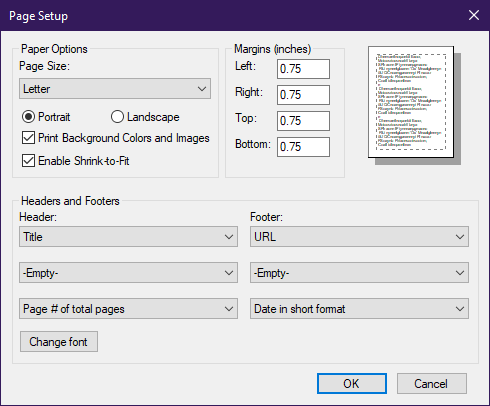Click the Bottom margin input field

click(303, 147)
